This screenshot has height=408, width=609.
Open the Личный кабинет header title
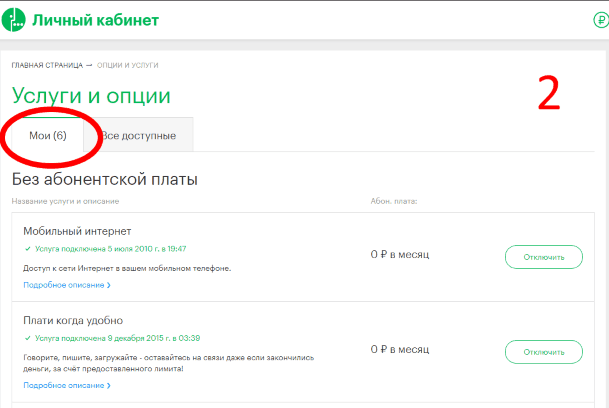click(96, 20)
